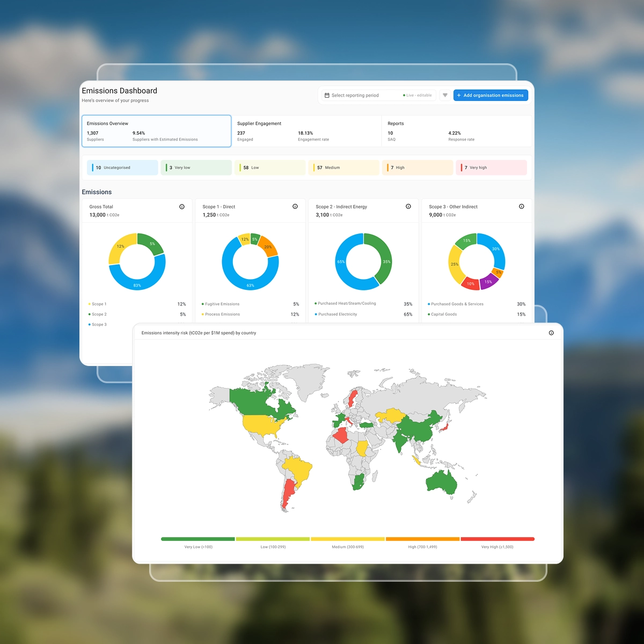Toggle the Very high risk filter chip
The image size is (644, 644).
(x=491, y=167)
